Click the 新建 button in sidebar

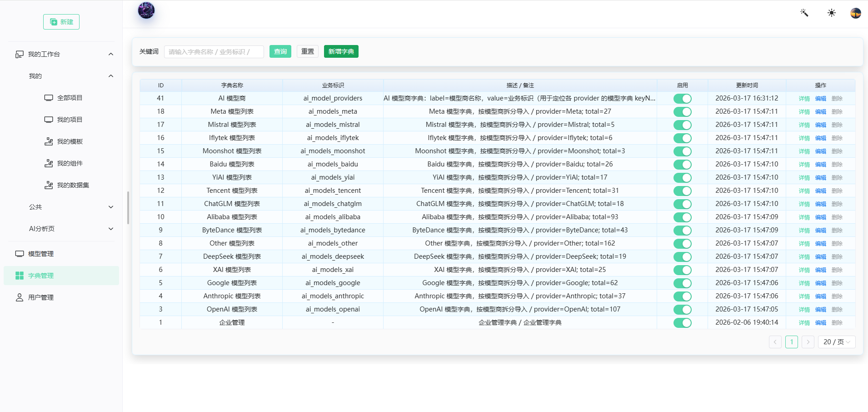coord(61,22)
